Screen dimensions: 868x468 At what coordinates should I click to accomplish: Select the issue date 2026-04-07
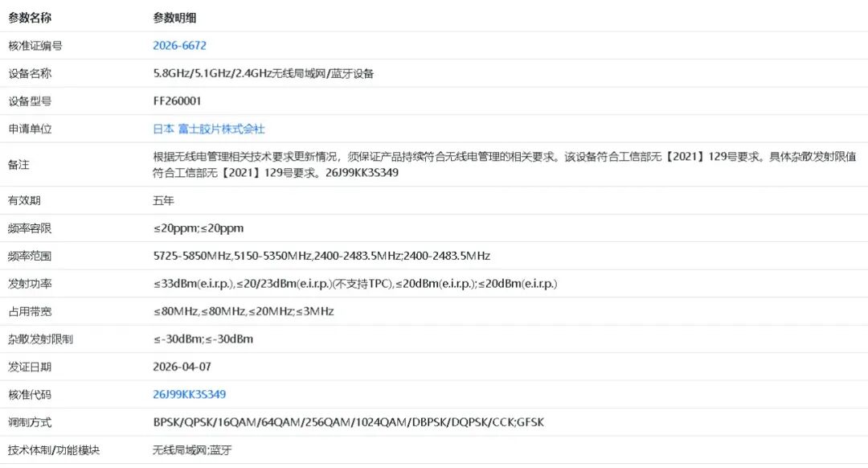click(182, 367)
